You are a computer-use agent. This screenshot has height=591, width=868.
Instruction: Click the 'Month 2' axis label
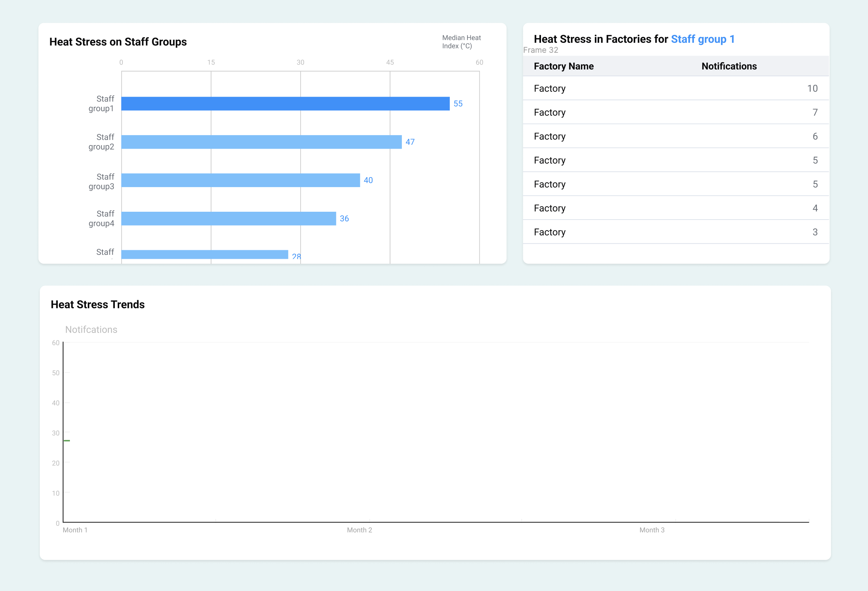[359, 530]
